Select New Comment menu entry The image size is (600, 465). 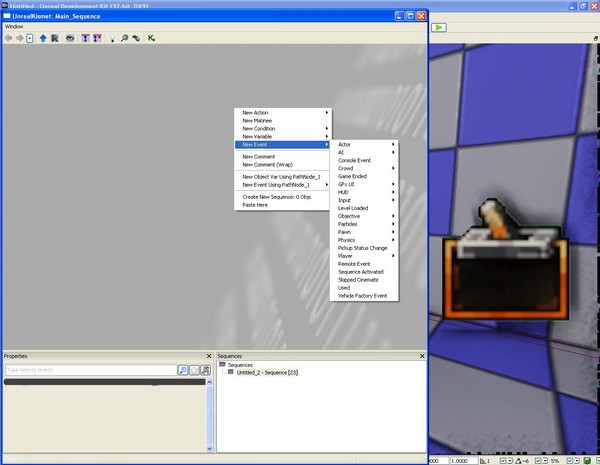tap(283, 157)
